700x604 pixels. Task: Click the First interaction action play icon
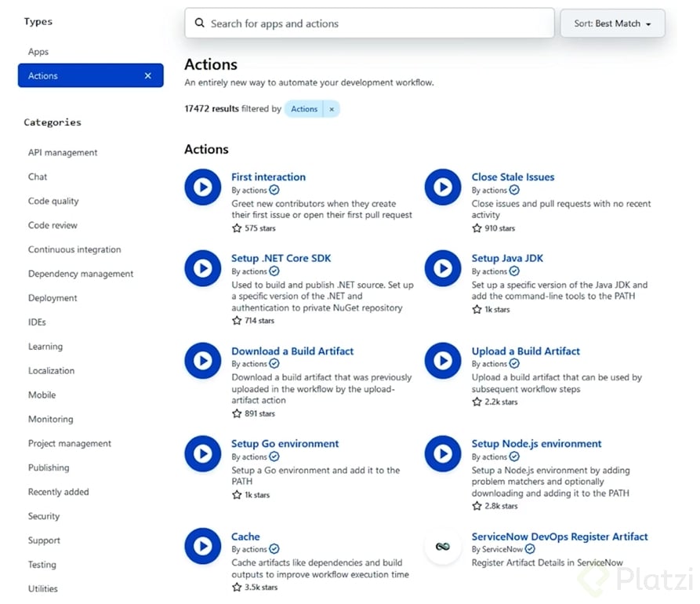[203, 187]
